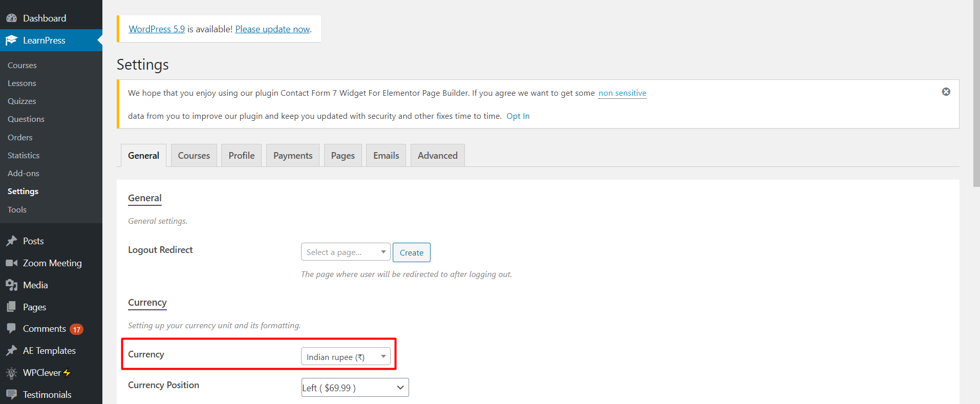The height and width of the screenshot is (404, 980).
Task: Switch to the Advanced settings tab
Action: click(438, 155)
